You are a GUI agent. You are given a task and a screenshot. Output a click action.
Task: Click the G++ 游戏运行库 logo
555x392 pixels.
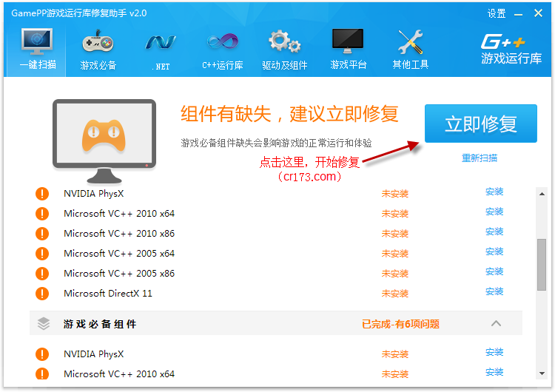click(x=511, y=49)
